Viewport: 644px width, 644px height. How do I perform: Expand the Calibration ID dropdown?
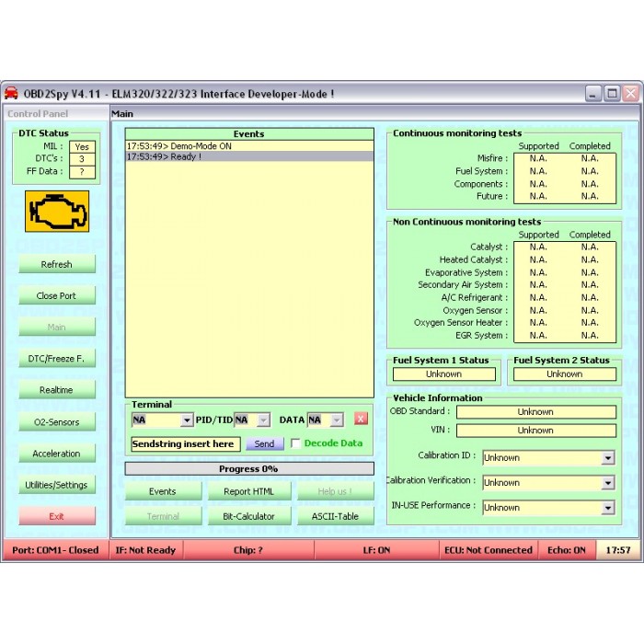pyautogui.click(x=608, y=458)
